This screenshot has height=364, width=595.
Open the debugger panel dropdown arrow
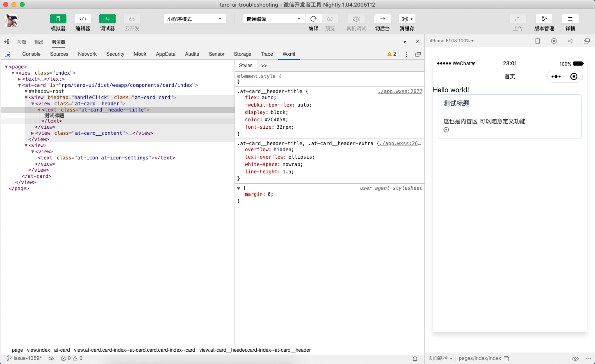click(405, 42)
